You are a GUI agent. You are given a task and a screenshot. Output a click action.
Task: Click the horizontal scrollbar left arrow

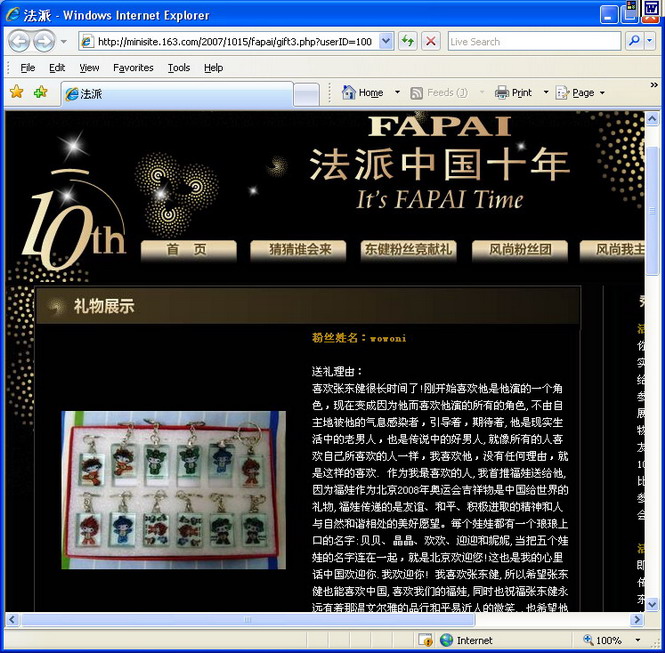point(12,620)
